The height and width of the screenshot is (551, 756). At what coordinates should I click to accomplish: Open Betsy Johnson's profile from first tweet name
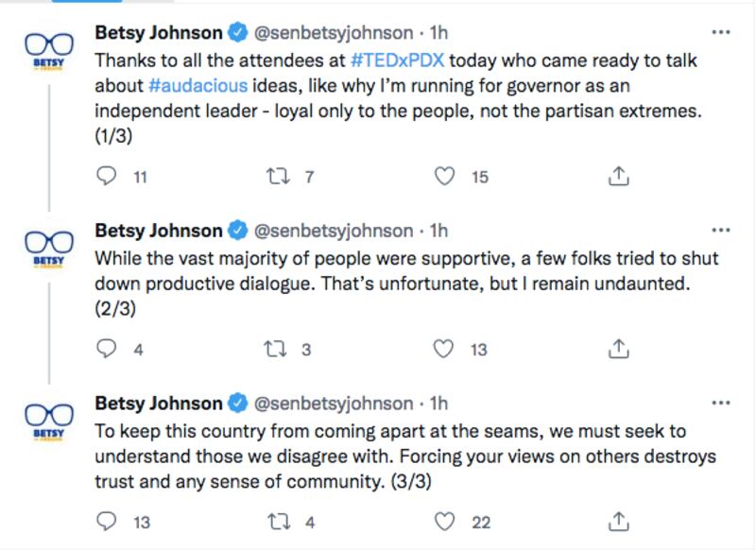pos(158,33)
